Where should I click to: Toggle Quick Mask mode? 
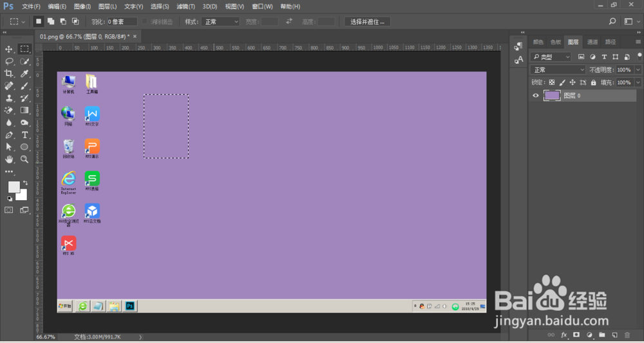point(8,210)
